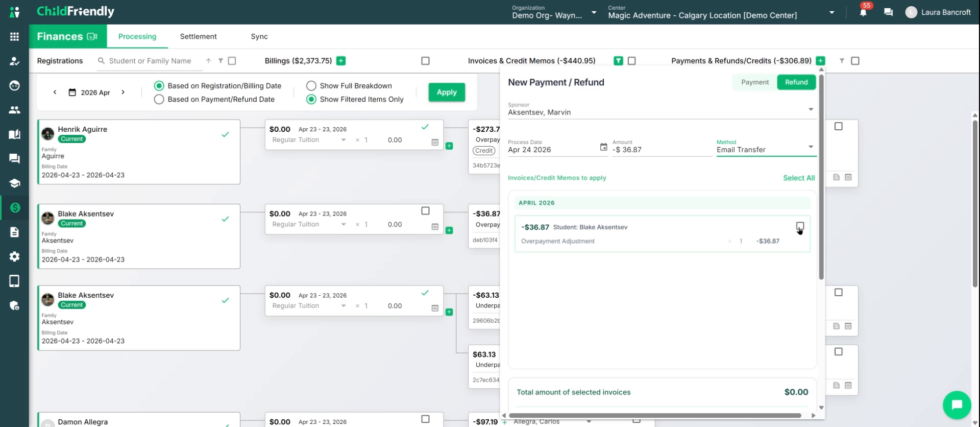Click the Select All link

[x=799, y=178]
